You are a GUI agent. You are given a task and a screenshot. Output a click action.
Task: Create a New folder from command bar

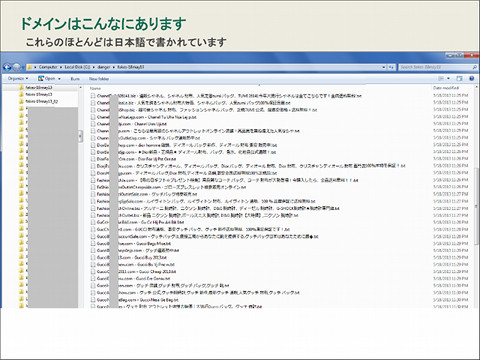[99, 79]
